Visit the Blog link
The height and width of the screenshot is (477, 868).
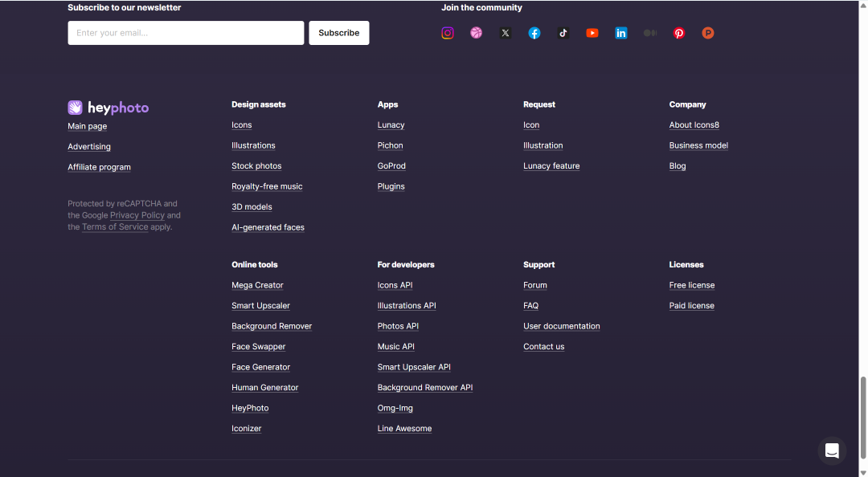pos(678,166)
